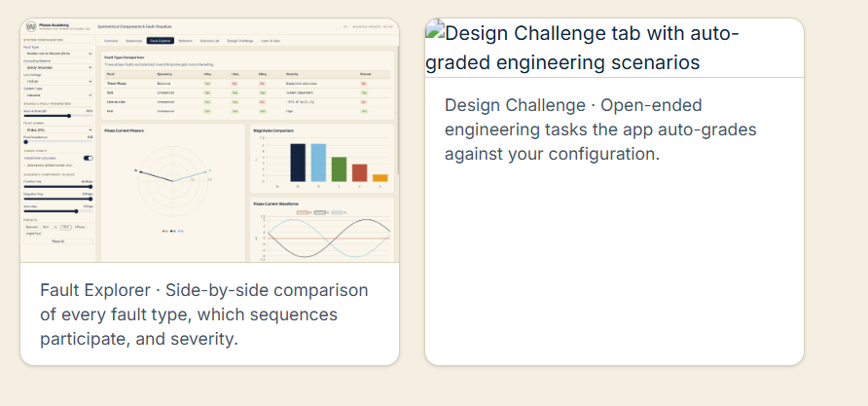Expand the Sequence Impedances section
The width and height of the screenshot is (868, 406).
coord(48,166)
